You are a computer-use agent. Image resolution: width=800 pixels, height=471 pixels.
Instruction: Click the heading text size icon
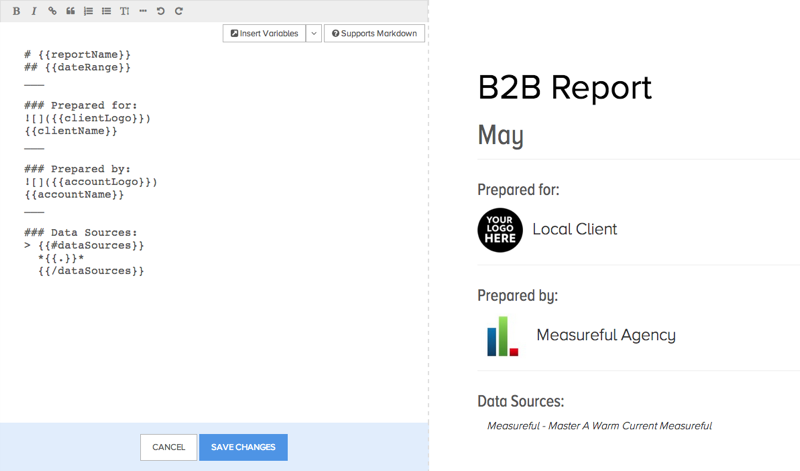(124, 11)
